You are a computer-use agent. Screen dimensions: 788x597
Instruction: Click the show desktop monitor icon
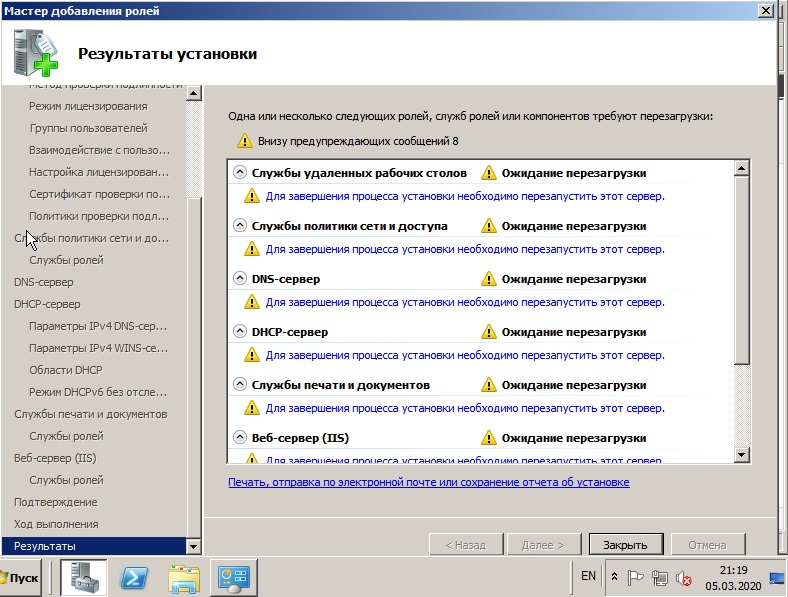pos(777,578)
